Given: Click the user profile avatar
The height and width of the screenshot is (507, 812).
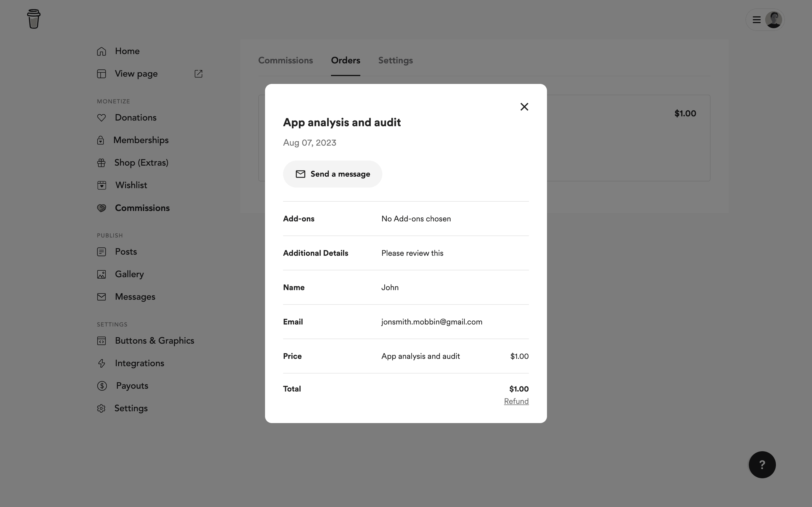Looking at the screenshot, I should coord(773,20).
